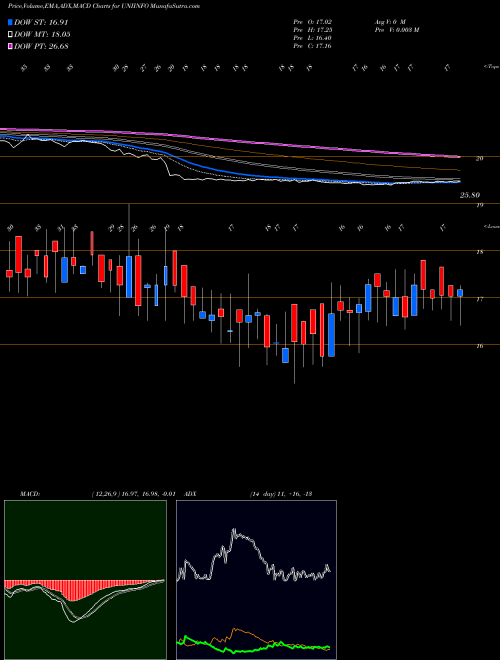
Task: Open the ADX indicator chart panel
Action: click(x=256, y=580)
